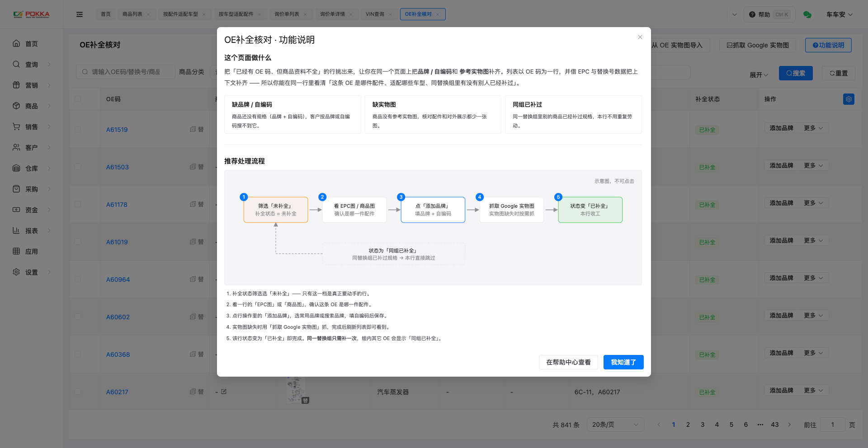The width and height of the screenshot is (868, 448).
Task: Switch to the 首页 tab
Action: pyautogui.click(x=106, y=14)
